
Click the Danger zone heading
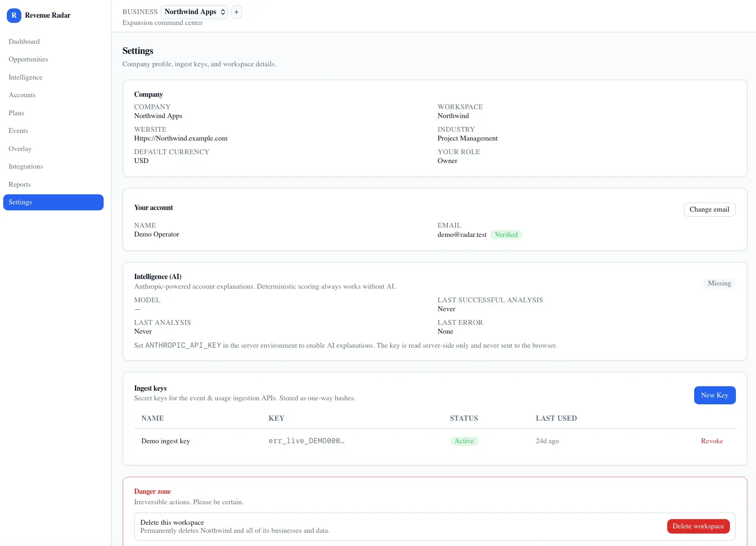pos(152,491)
